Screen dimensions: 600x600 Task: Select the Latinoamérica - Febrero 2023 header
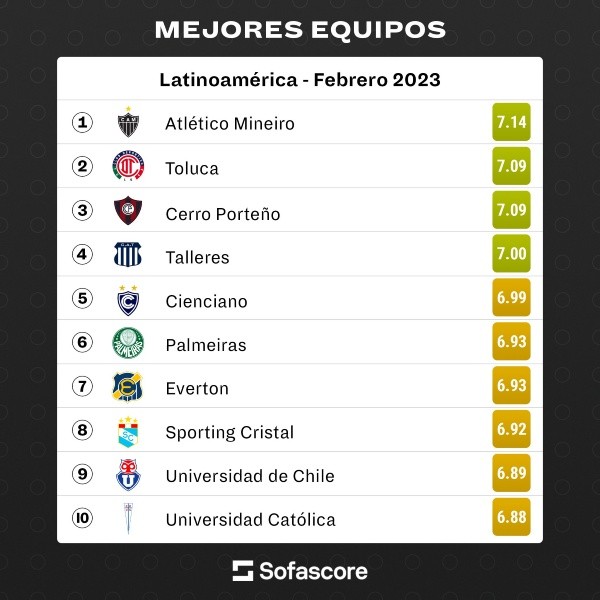(x=300, y=79)
